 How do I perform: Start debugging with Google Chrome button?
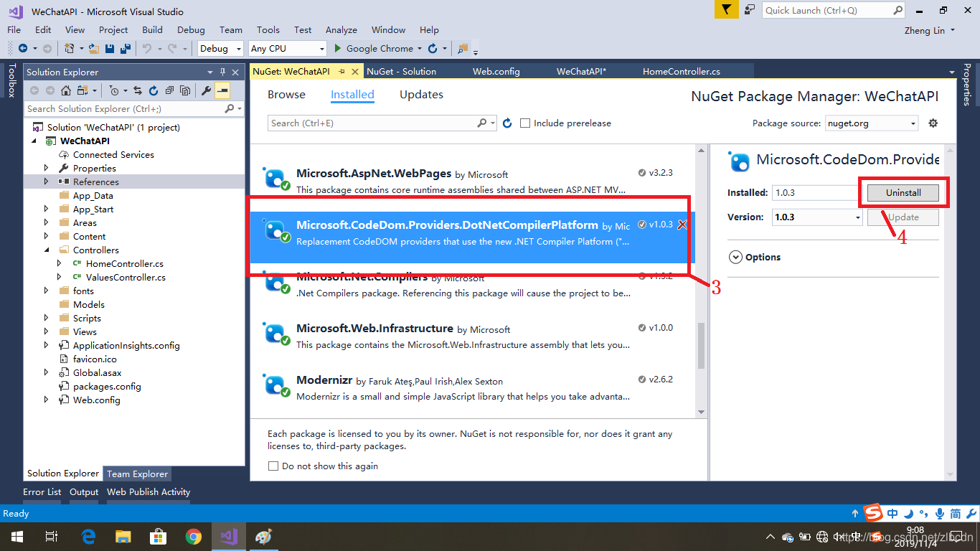click(x=373, y=49)
